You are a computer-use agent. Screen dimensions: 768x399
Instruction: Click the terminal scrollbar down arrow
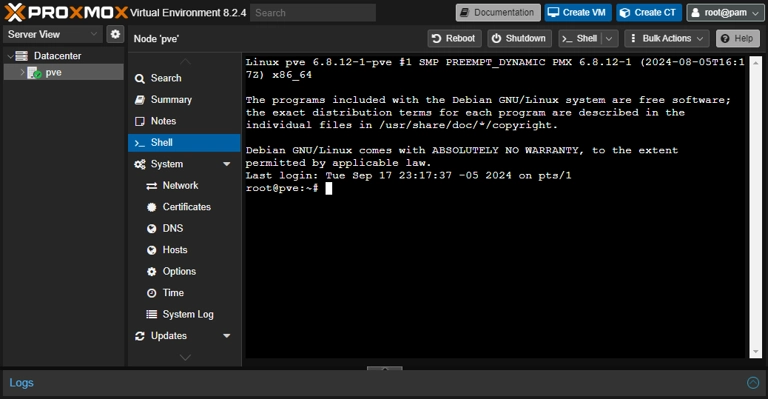pyautogui.click(x=755, y=352)
